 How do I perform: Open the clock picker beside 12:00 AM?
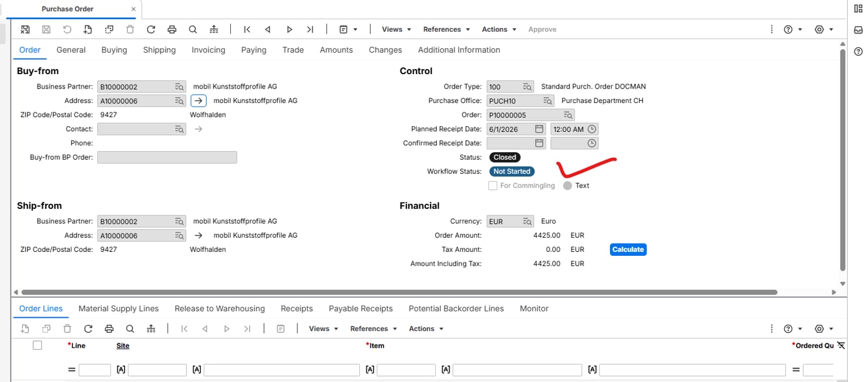coord(591,129)
